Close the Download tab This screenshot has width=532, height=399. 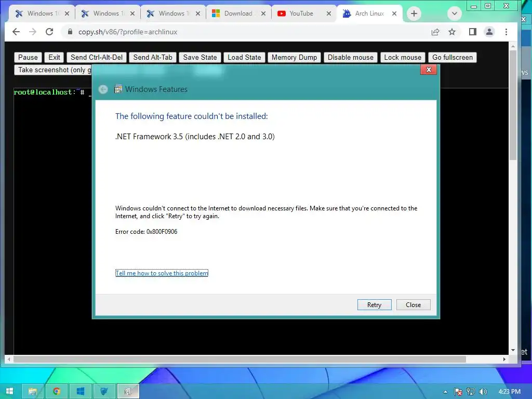pyautogui.click(x=263, y=14)
